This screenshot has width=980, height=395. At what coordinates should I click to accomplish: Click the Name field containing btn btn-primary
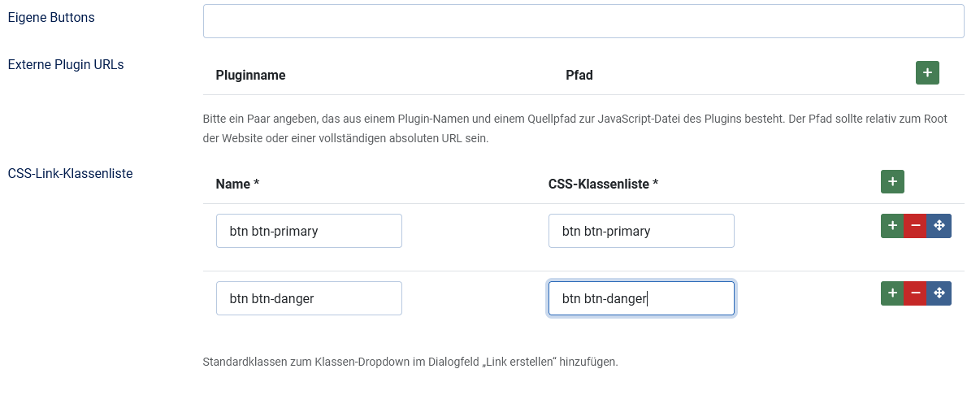309,231
